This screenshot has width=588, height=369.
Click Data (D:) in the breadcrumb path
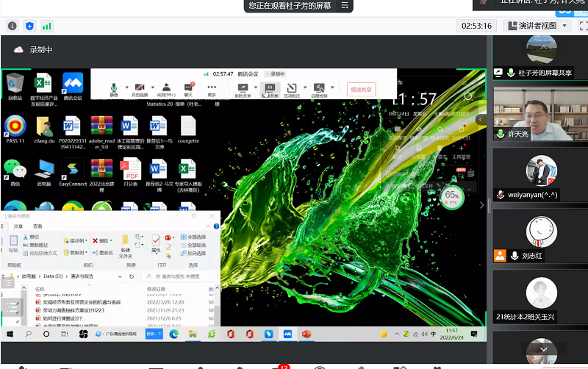(53, 276)
